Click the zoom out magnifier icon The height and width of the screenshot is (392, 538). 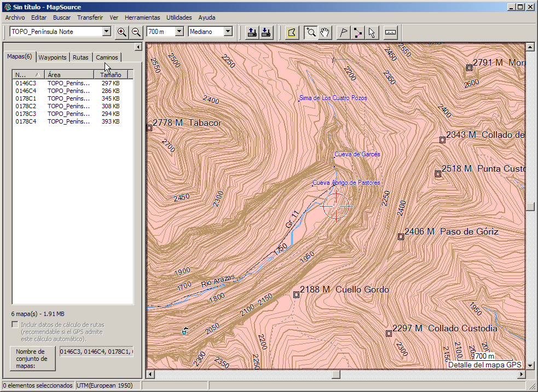coord(136,32)
